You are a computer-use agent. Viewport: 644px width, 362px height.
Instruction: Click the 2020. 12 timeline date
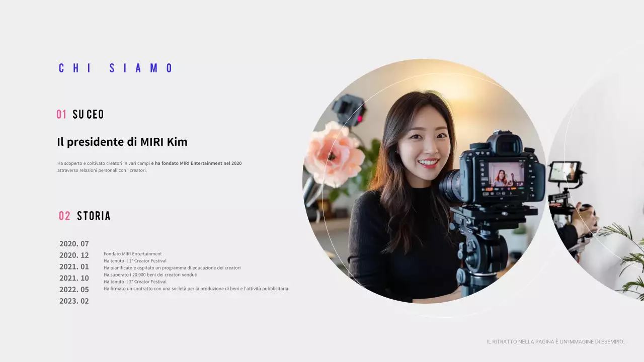[x=74, y=255]
